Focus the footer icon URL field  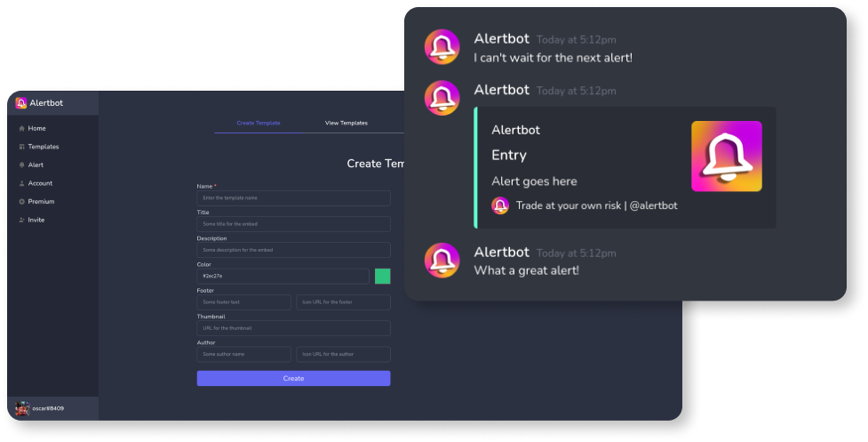pyautogui.click(x=343, y=301)
